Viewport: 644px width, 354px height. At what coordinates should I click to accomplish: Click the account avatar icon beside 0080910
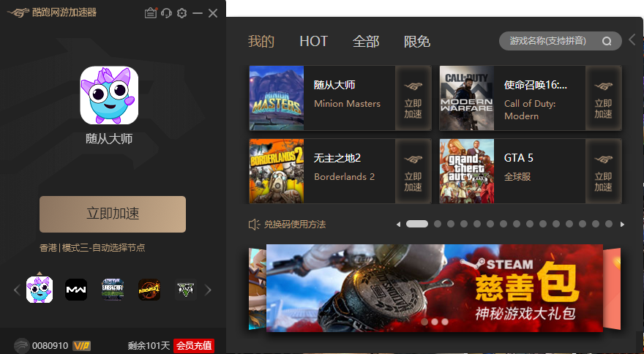click(21, 346)
